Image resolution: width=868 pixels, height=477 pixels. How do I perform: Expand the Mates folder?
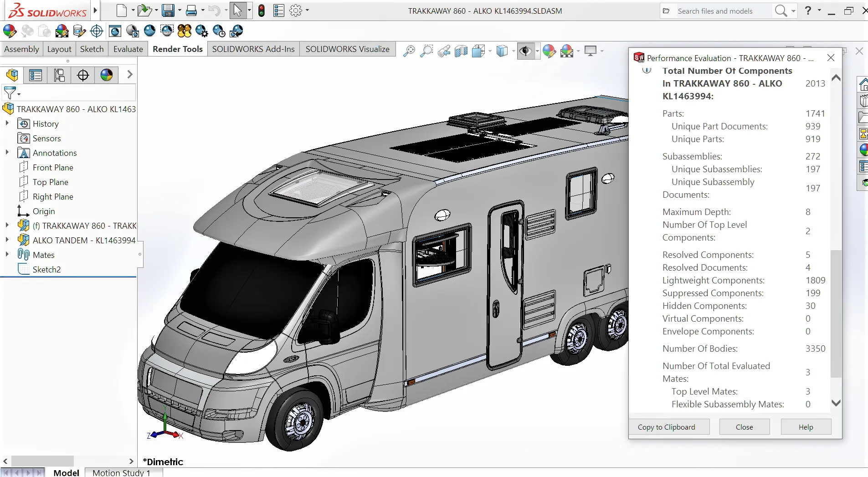point(7,255)
